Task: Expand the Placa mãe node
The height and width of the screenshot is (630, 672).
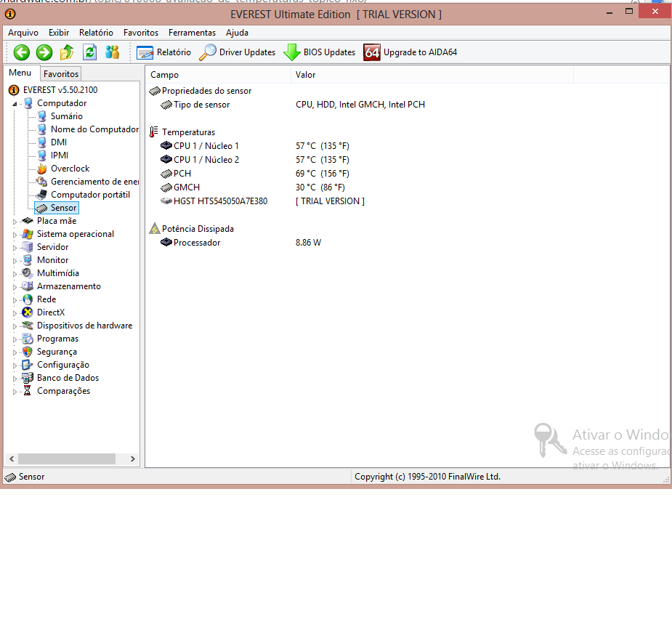Action: coord(15,222)
